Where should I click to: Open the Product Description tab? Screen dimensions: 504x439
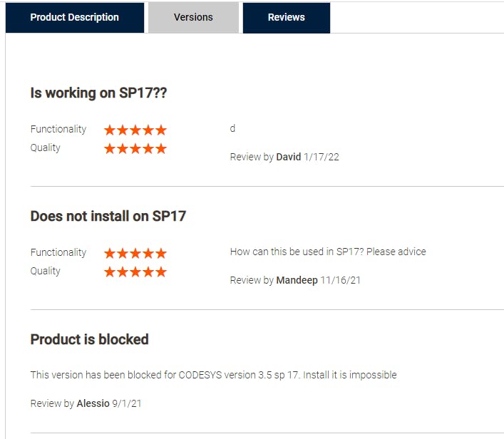tap(75, 17)
